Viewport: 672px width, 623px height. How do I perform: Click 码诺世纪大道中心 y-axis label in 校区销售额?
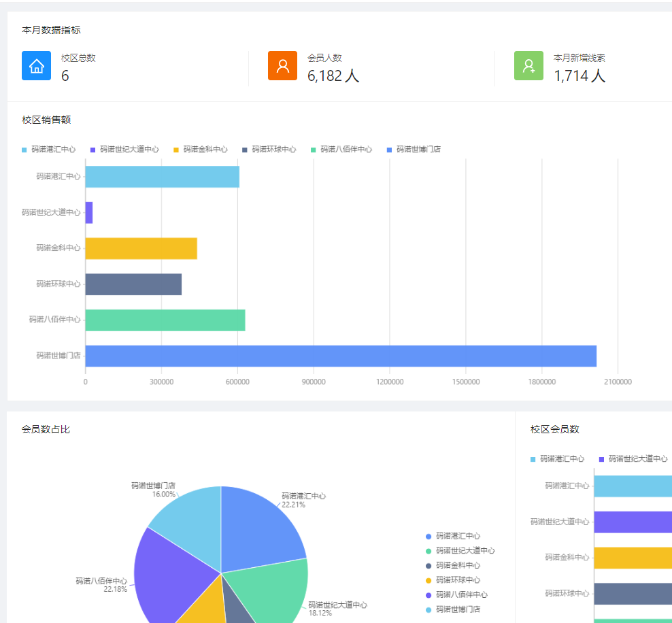(51, 212)
